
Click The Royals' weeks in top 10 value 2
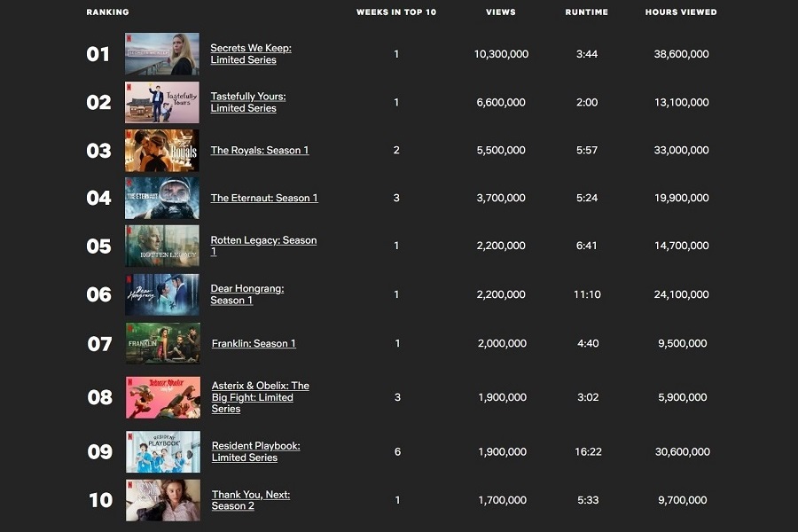tap(396, 150)
